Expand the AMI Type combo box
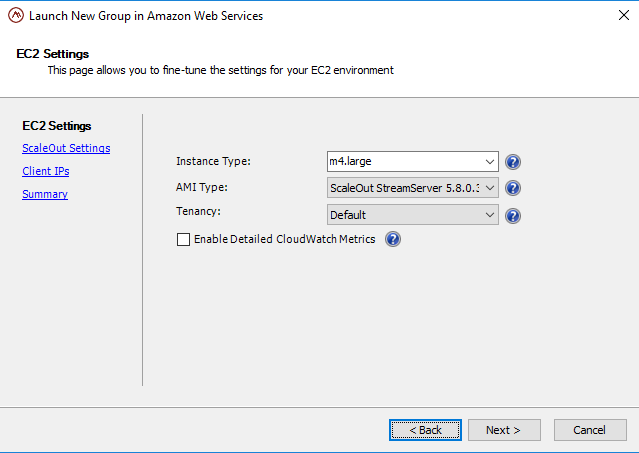This screenshot has width=639, height=453. tap(489, 188)
